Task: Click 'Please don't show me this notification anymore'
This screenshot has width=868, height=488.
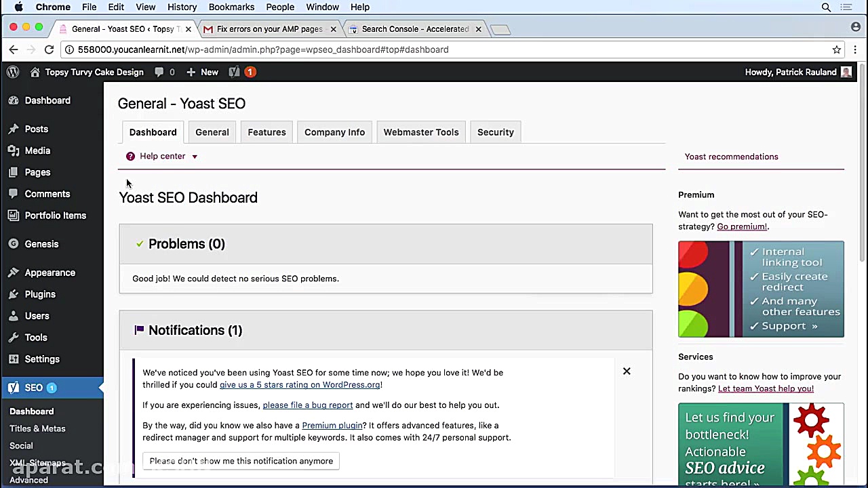Action: 241,461
